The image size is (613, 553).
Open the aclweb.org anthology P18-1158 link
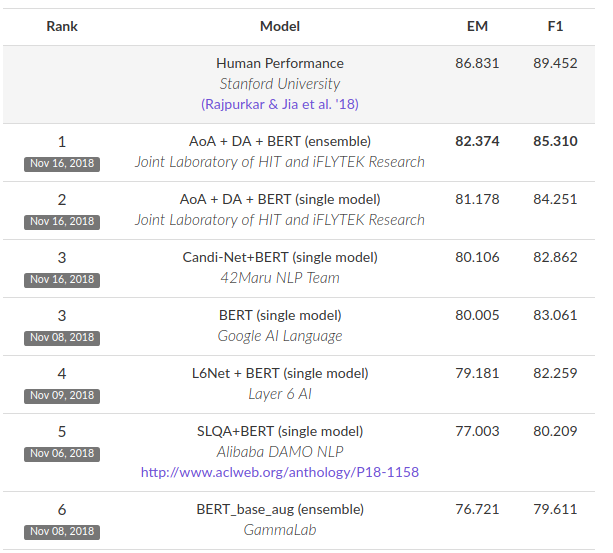pos(280,471)
